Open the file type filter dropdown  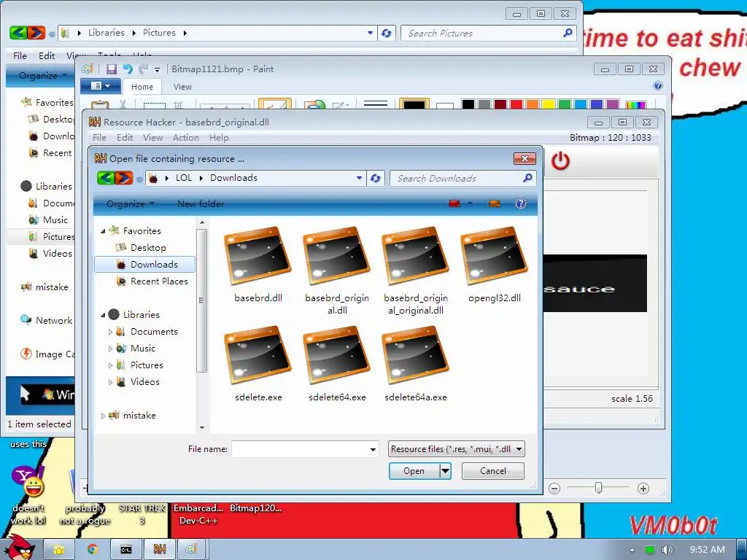[x=519, y=449]
